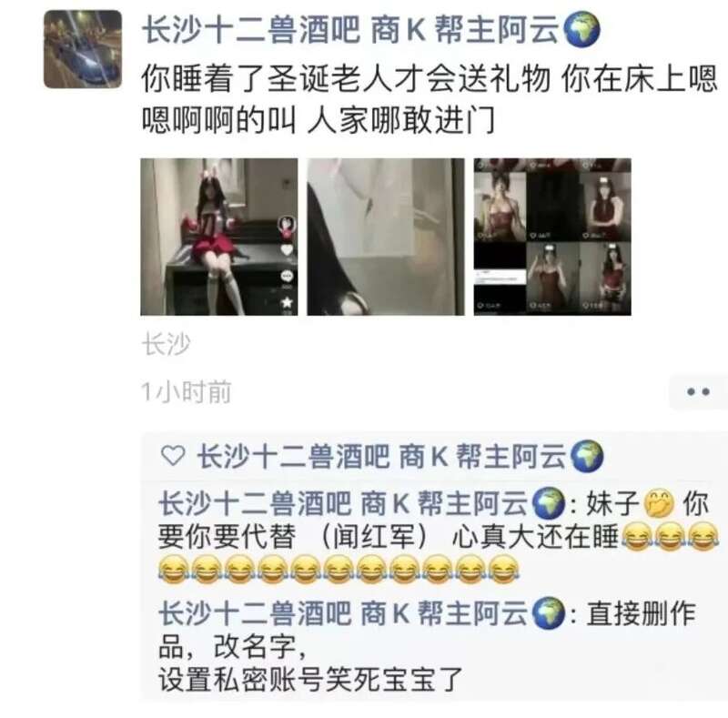The width and height of the screenshot is (728, 718).
Task: Tap the thinking face emoji after 妹子
Action: tap(659, 504)
